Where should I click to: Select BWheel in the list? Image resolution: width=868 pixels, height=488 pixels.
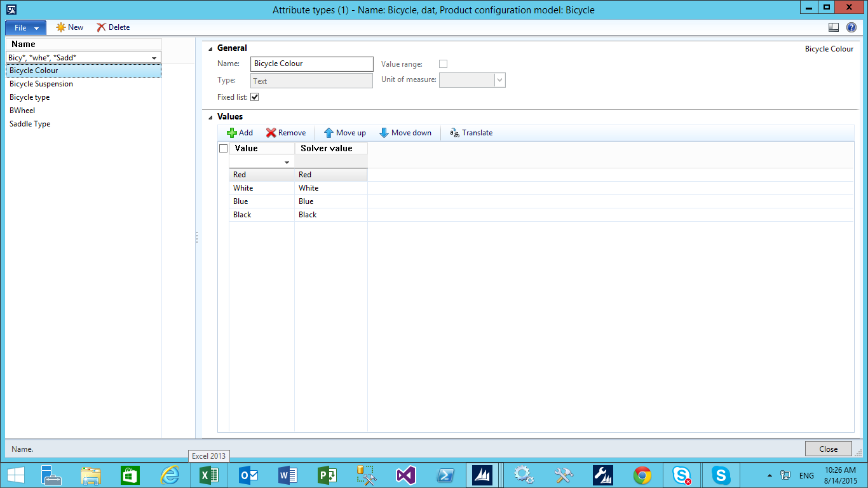click(83, 111)
